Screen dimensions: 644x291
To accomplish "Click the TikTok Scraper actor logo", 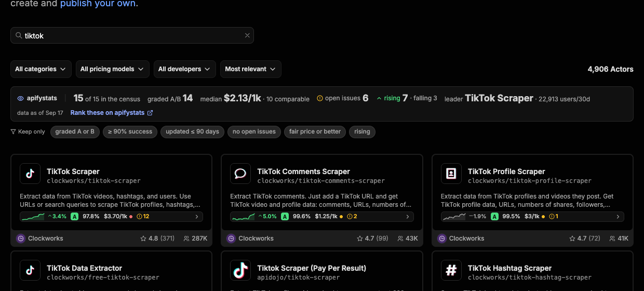I will (x=30, y=174).
